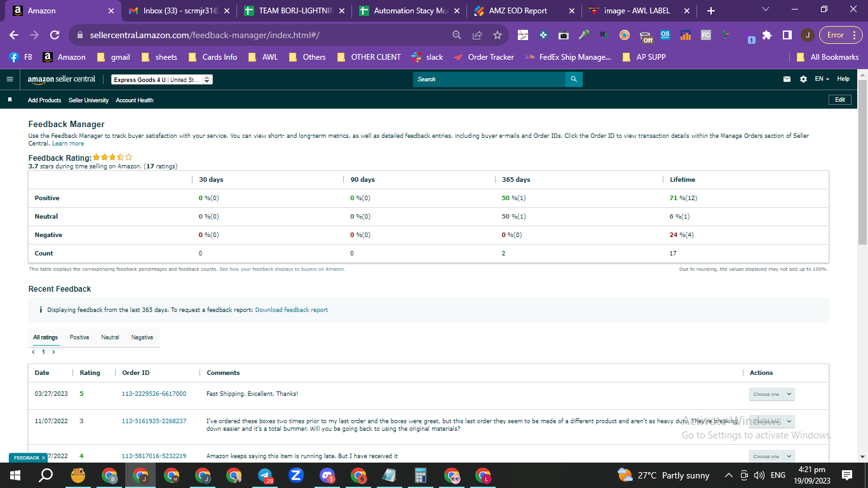Toggle the Chrome side panel icon
The image size is (868, 488).
(787, 35)
